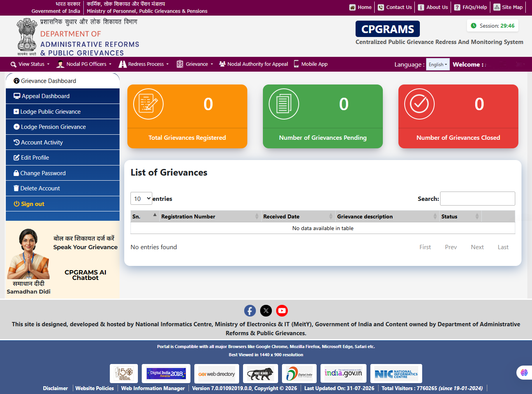Open Edit Profile
This screenshot has width=532, height=394.
(63, 158)
